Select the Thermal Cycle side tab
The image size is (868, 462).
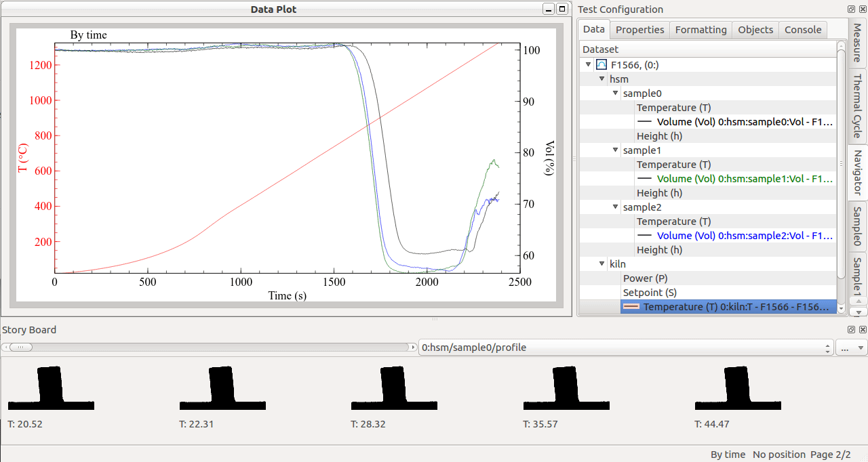[x=857, y=106]
